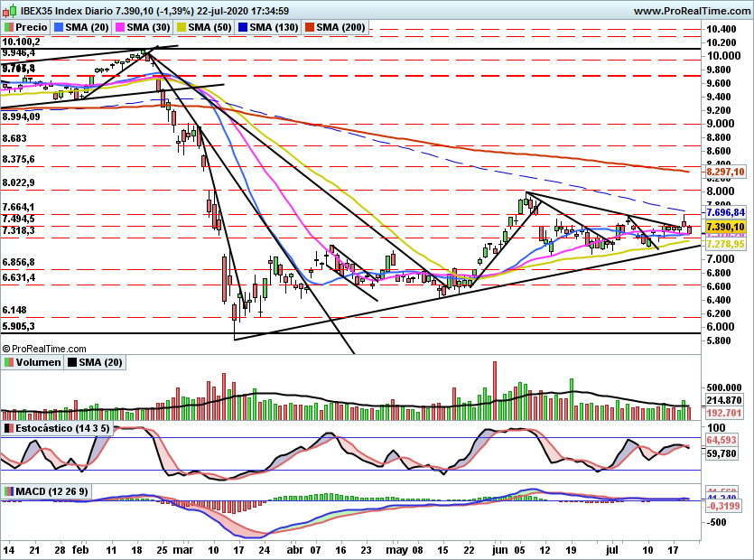This screenshot has width=754, height=560.
Task: Click the abr date on time axis
Action: (294, 550)
